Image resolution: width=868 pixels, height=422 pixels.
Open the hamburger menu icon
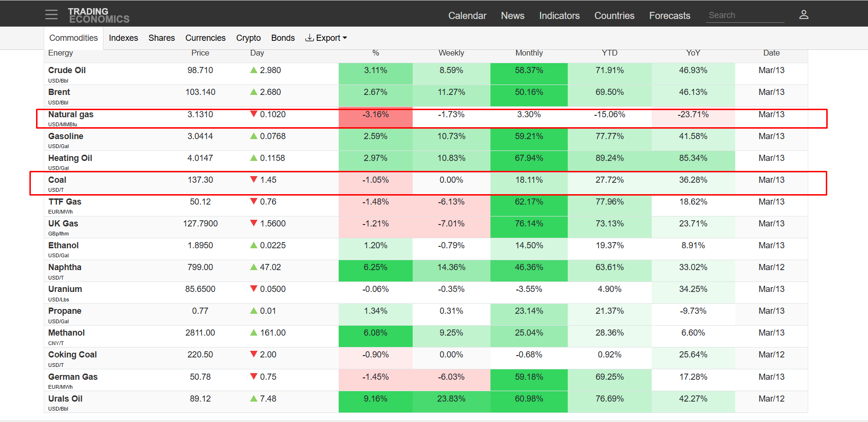pyautogui.click(x=51, y=15)
